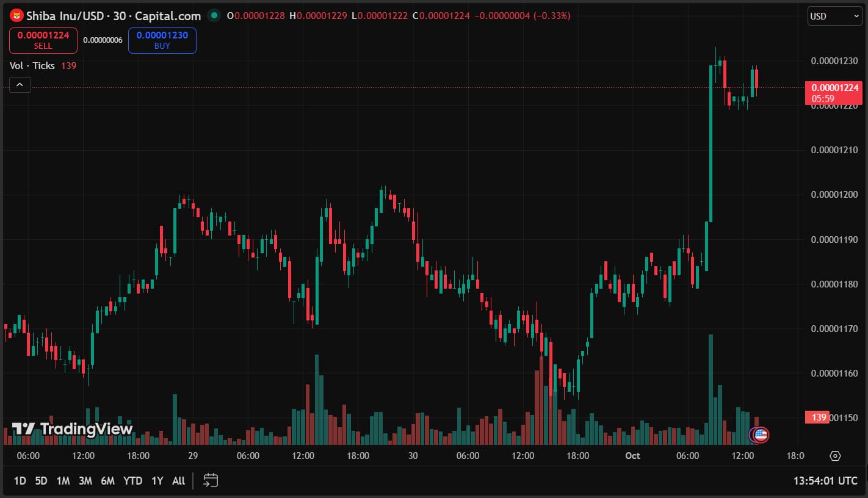The width and height of the screenshot is (868, 498).
Task: Click the Vol · Ticks indicator label
Action: pyautogui.click(x=32, y=66)
